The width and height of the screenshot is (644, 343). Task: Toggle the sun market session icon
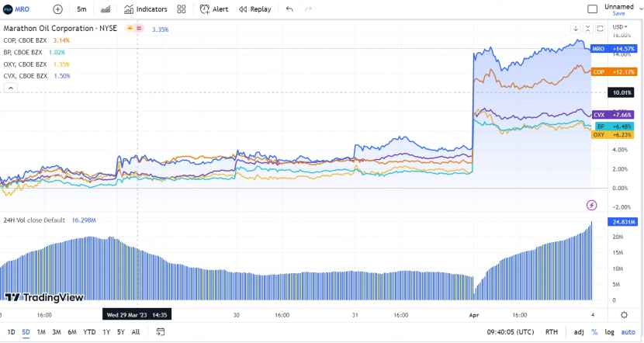coord(130,29)
